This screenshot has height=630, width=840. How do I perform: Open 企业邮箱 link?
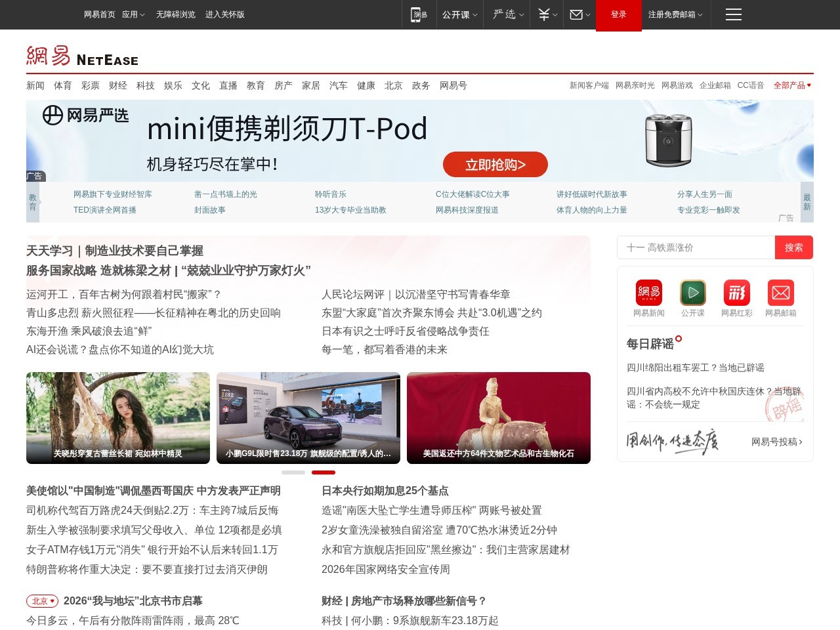pos(715,85)
